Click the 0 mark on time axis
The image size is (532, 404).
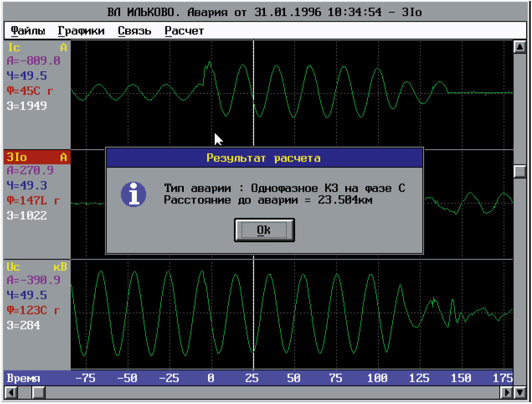(x=211, y=378)
